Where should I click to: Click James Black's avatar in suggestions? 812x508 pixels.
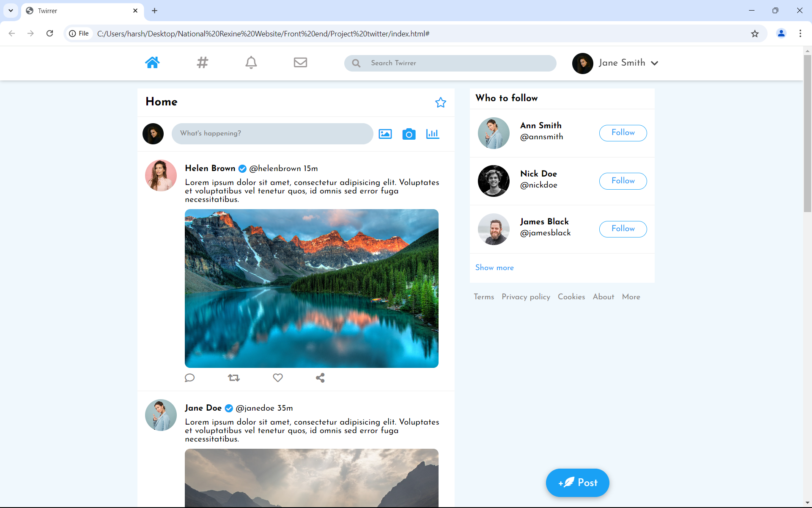[x=494, y=229]
